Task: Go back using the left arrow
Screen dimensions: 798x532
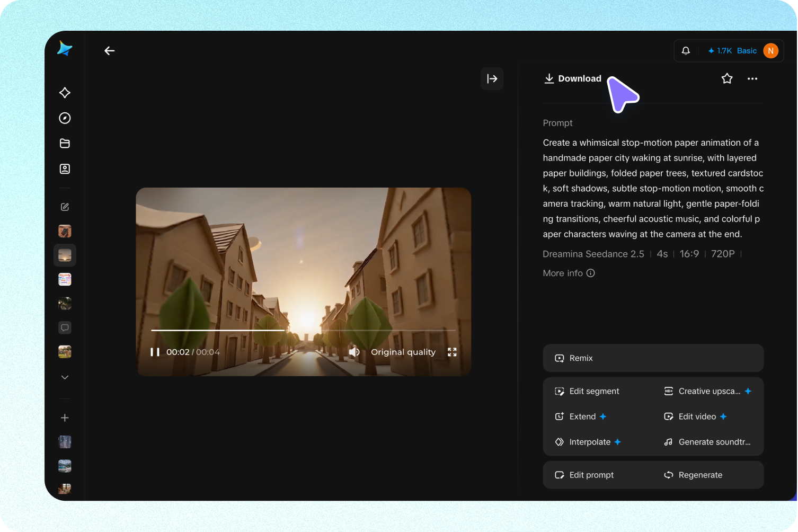Action: pos(110,51)
